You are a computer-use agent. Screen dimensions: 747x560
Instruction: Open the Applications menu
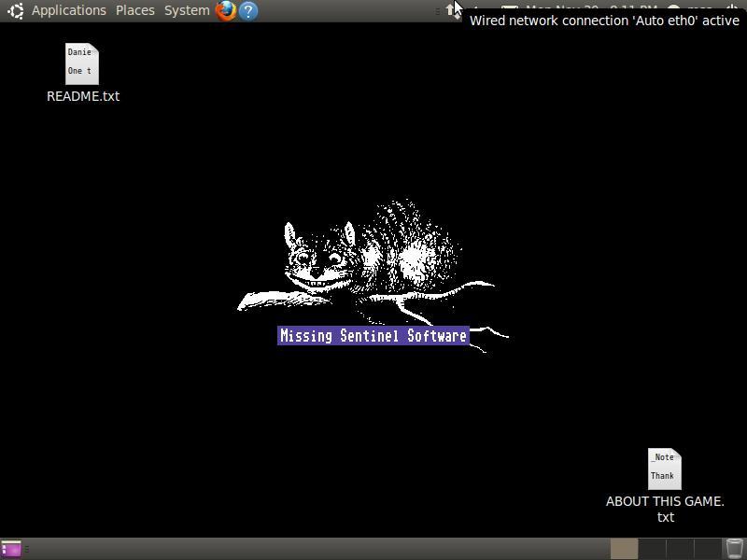(x=68, y=10)
